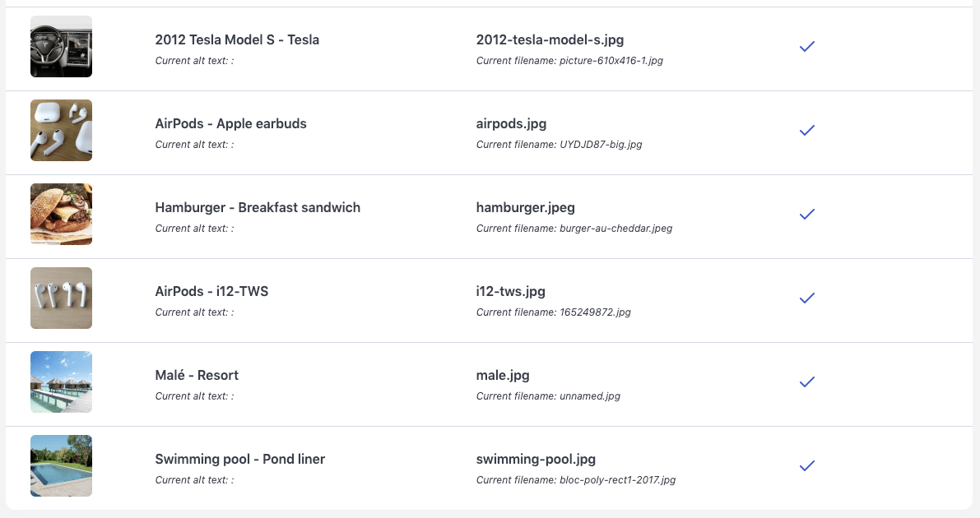Edit the 'AirPods - Apple earbuds' alt text
The image size is (980, 518).
tap(230, 123)
